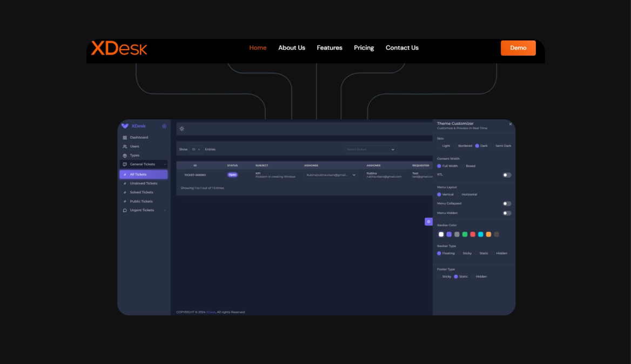This screenshot has height=364, width=631.
Task: Click the sun theme toggle icon
Action: (182, 129)
